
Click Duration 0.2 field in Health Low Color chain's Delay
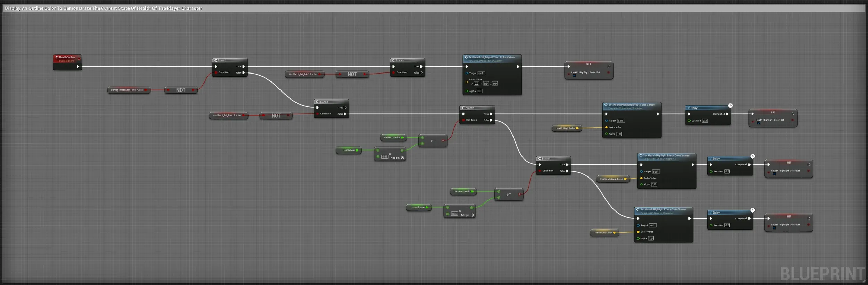pyautogui.click(x=727, y=225)
